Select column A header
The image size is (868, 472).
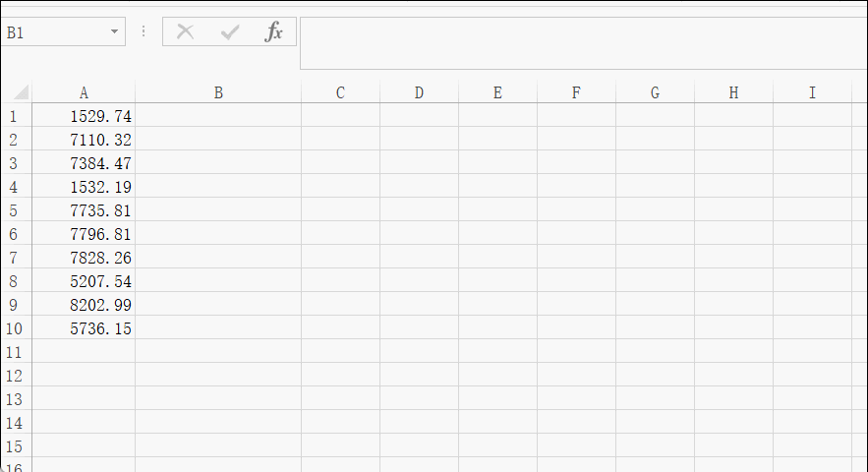[x=84, y=92]
